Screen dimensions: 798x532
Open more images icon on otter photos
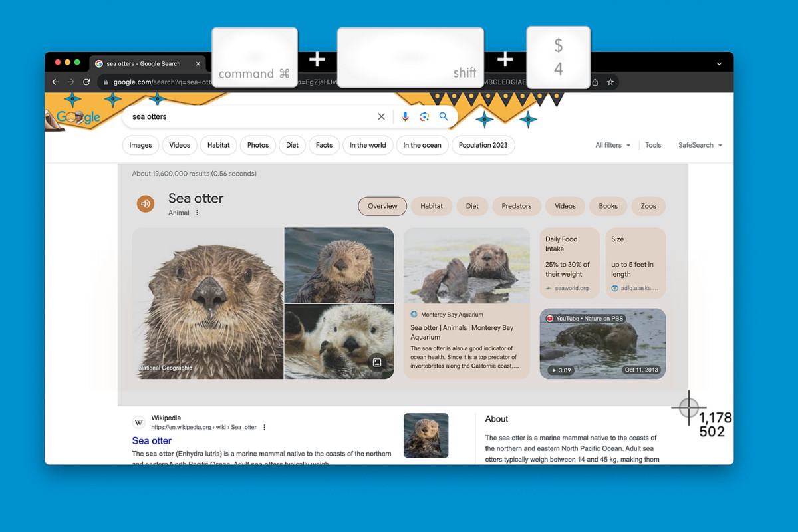click(377, 362)
